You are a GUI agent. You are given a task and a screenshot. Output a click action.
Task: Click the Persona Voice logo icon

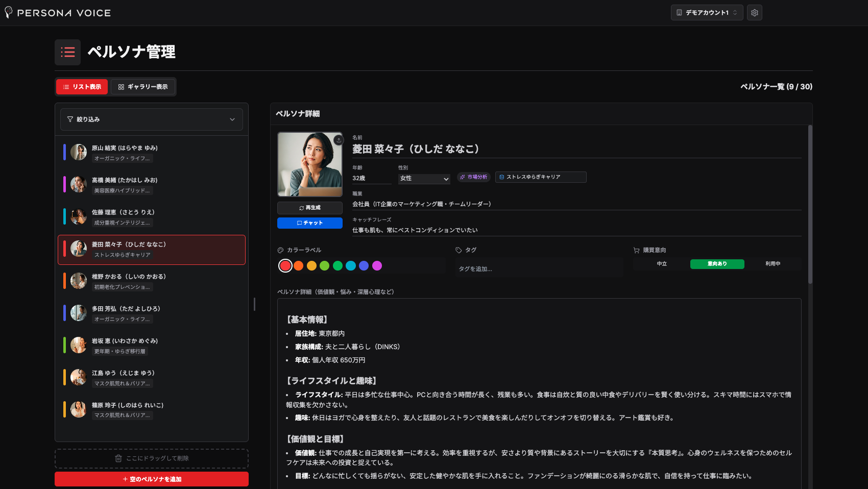click(8, 12)
